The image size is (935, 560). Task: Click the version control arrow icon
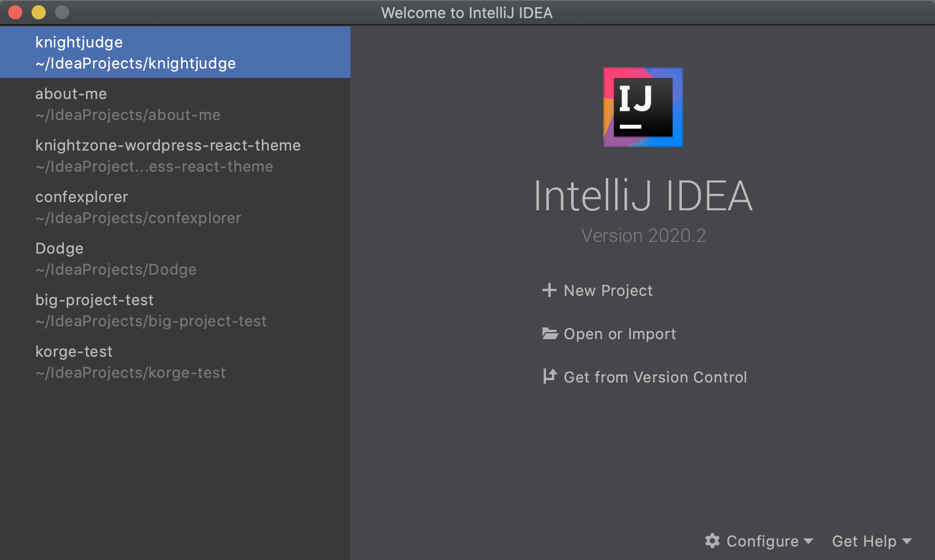click(x=550, y=376)
